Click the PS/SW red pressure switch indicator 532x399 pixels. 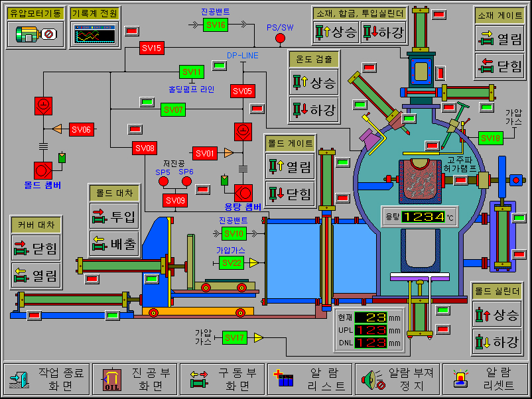point(280,38)
